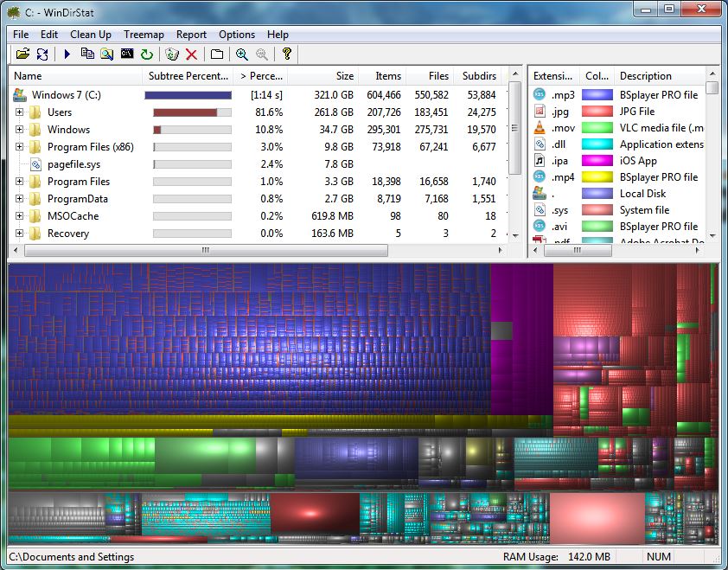Click extension list horizontal scrollbar thumb
The image size is (728, 570).
[x=577, y=250]
